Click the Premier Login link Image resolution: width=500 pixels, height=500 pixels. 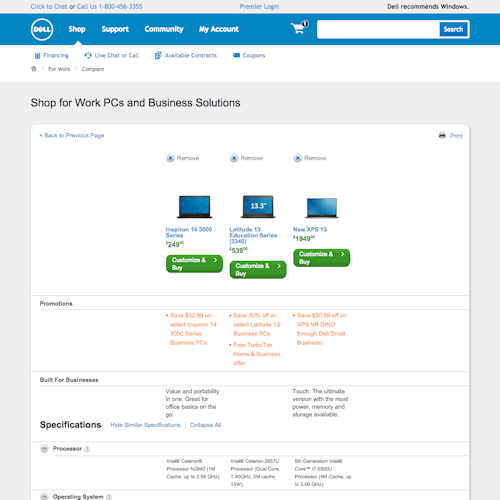(259, 7)
